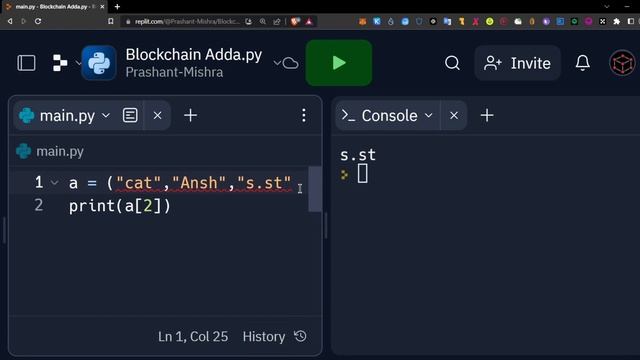This screenshot has height=360, width=640.
Task: Add a new tab in editor pane
Action: click(190, 116)
